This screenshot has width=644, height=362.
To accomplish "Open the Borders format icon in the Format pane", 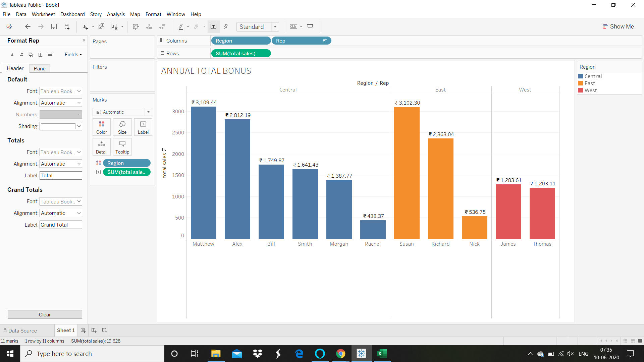I will click(40, 55).
